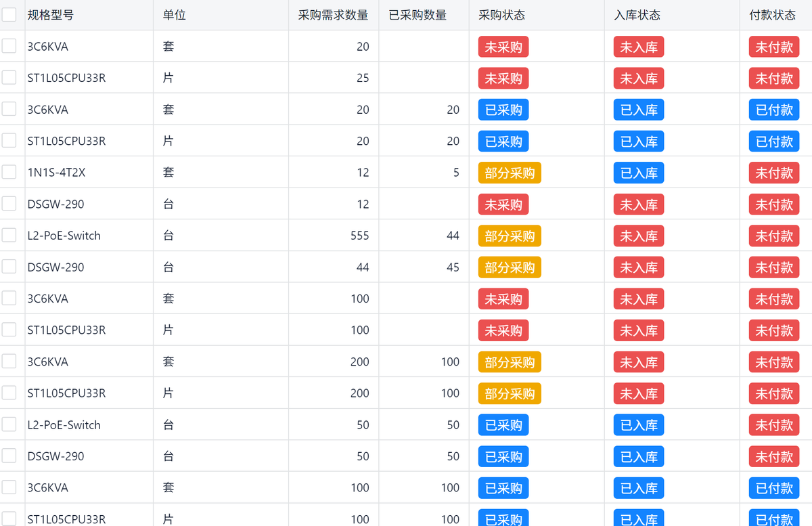Viewport: 812px width, 526px height.
Task: Select checkbox for L2-PoE-Switch row with 555 demand
Action: 9,235
